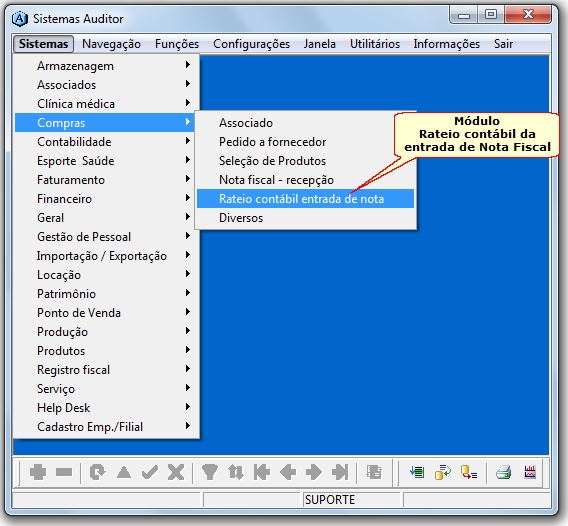Image resolution: width=568 pixels, height=526 pixels.
Task: Go to first record arrow icon
Action: 262,472
